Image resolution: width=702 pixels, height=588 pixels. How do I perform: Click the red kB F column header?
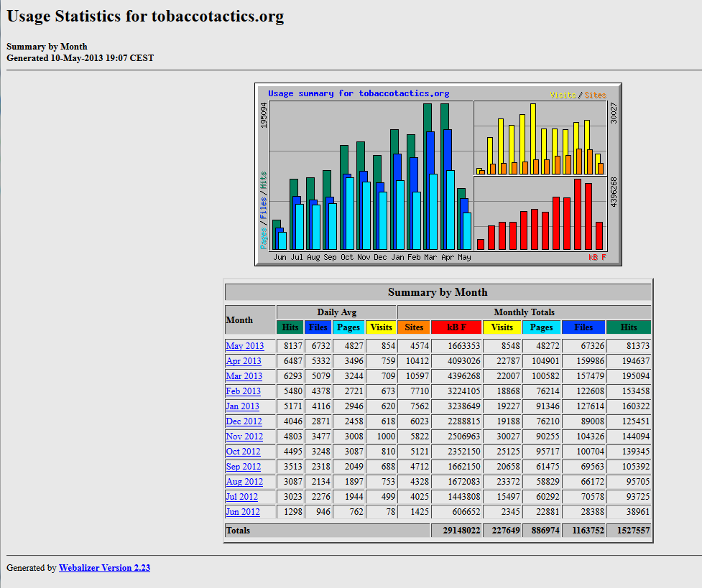(x=456, y=327)
